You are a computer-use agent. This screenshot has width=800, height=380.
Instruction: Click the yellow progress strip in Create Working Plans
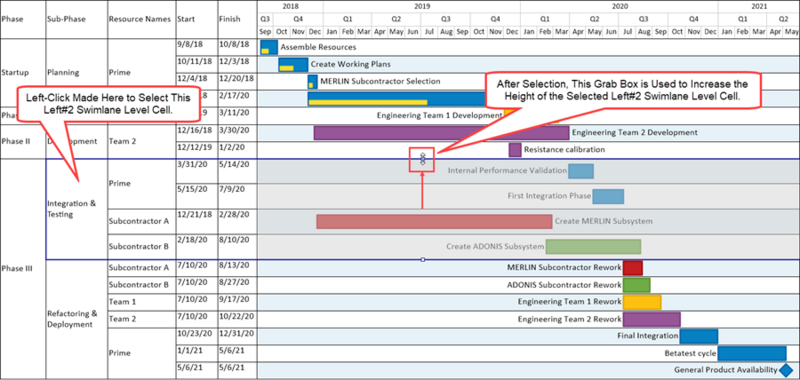[x=286, y=68]
